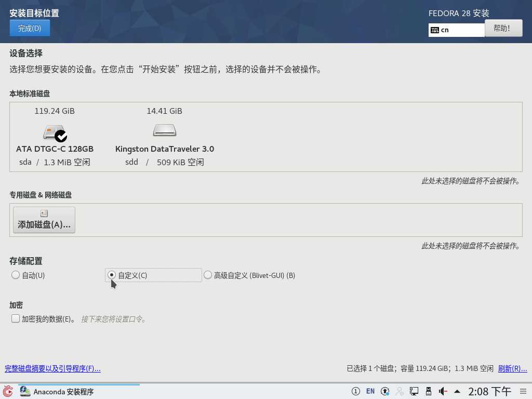Click the workspace number 1 tray icon
This screenshot has width=532, height=399.
tap(355, 392)
